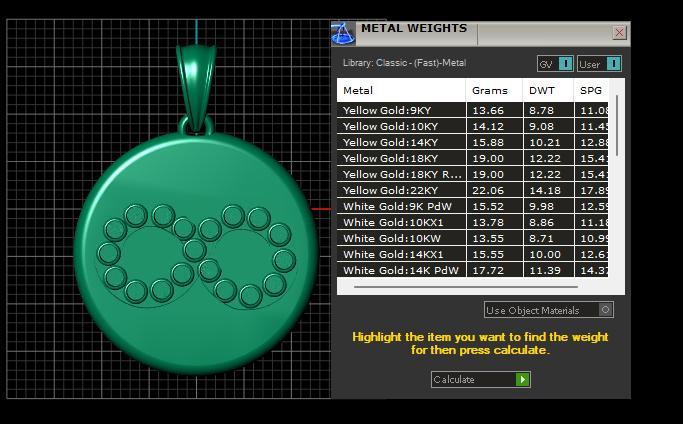Sort by the DWT column header
Viewport: 683px width, 424px height.
click(x=548, y=91)
